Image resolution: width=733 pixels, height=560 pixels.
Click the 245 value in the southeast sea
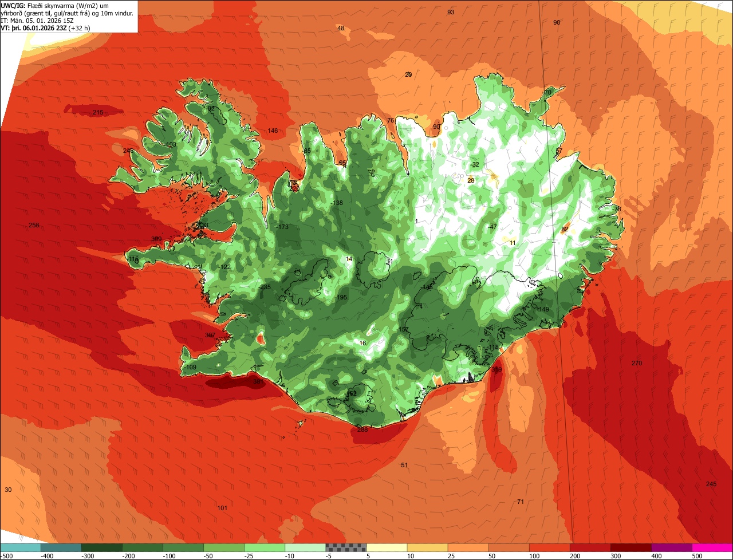[711, 484]
